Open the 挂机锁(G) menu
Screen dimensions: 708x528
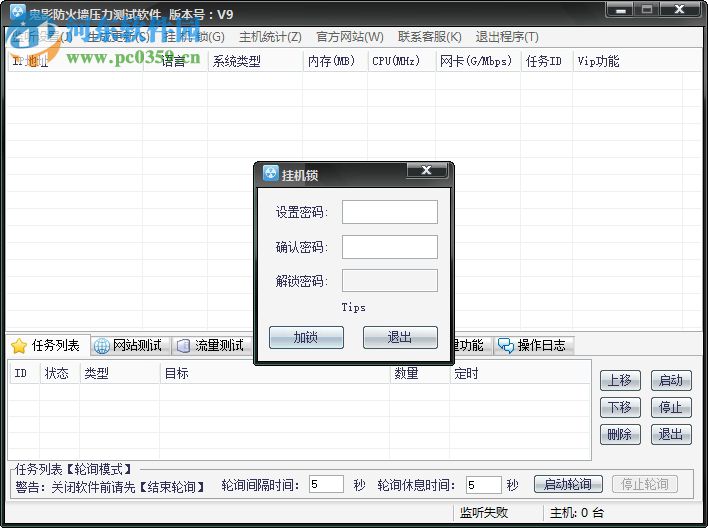[194, 37]
